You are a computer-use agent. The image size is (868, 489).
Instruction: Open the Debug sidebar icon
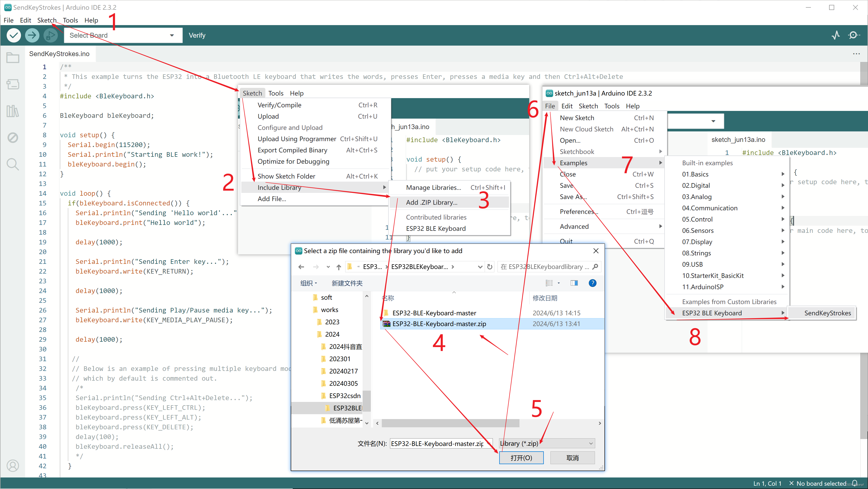pyautogui.click(x=13, y=138)
